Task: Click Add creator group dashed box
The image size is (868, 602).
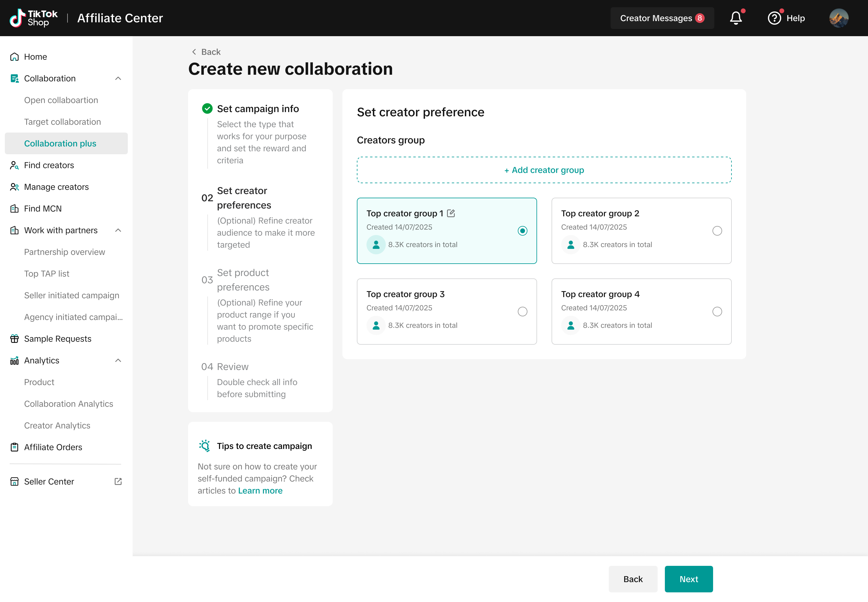Action: (544, 170)
